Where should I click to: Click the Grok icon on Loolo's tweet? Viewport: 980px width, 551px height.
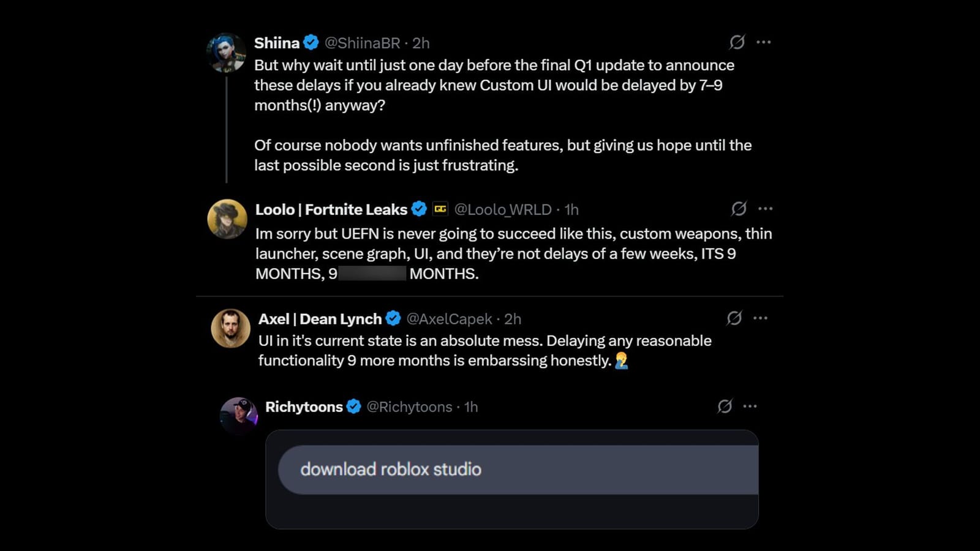click(x=739, y=209)
